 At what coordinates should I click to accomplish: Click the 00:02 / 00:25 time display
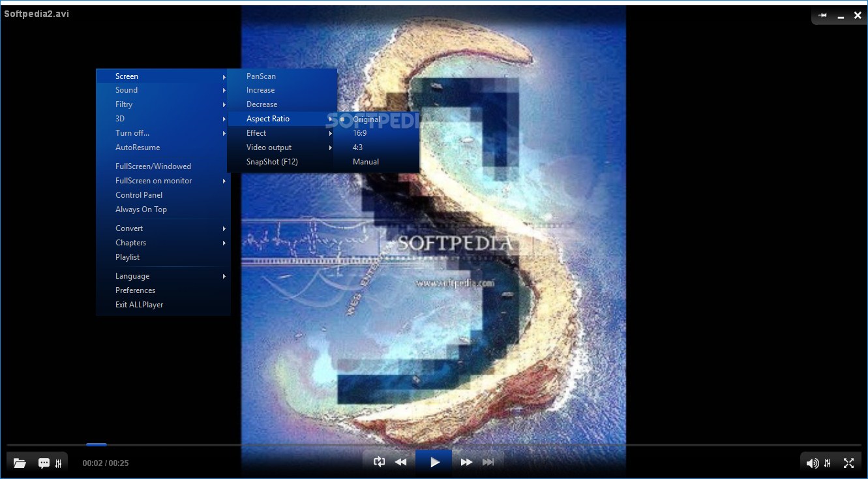click(106, 463)
